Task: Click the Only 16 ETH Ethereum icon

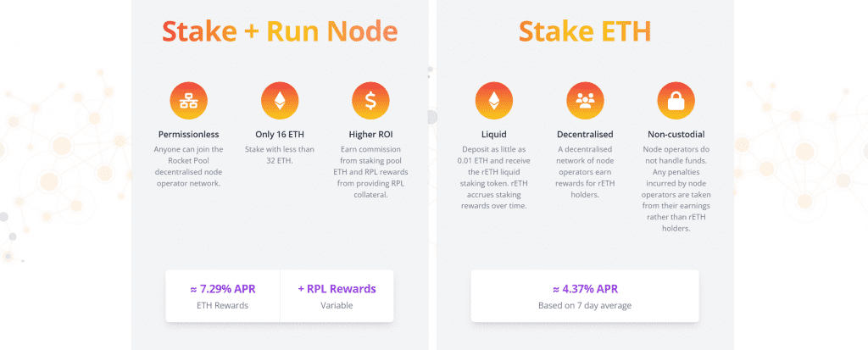Action: (280, 101)
